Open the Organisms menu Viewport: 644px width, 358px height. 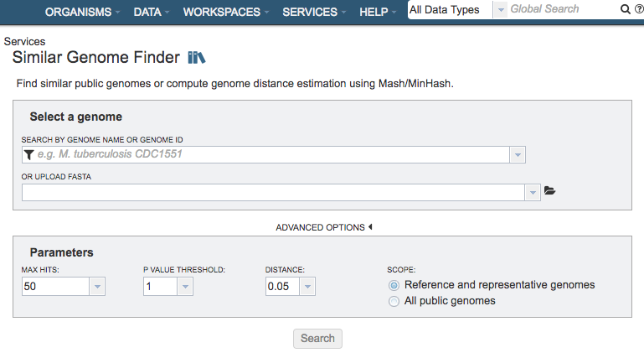pos(82,12)
